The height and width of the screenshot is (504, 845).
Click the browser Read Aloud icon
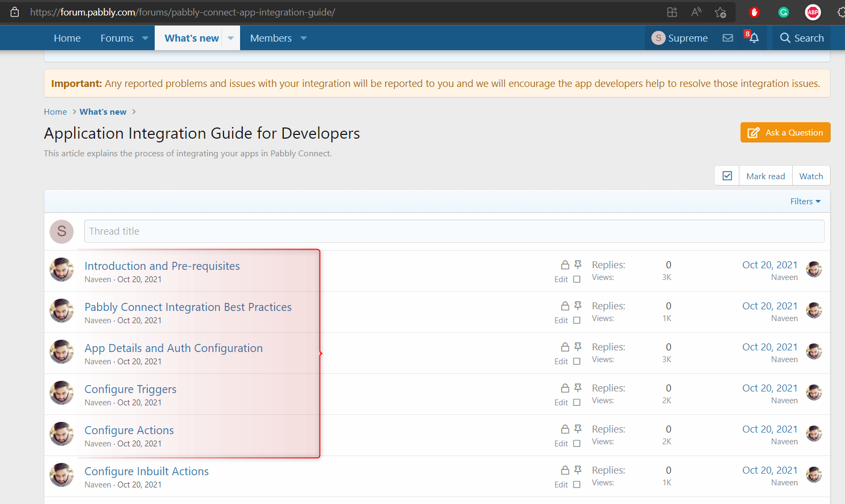(696, 12)
